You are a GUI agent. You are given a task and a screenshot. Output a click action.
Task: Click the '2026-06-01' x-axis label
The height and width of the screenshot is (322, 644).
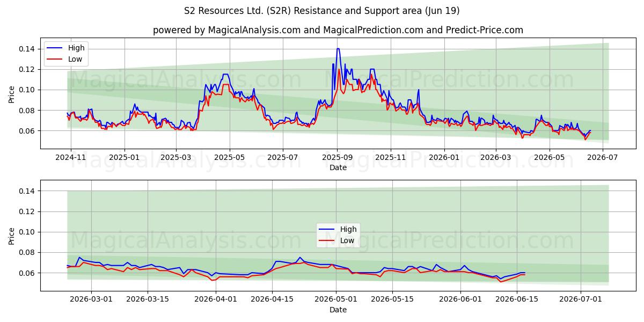tap(460, 300)
